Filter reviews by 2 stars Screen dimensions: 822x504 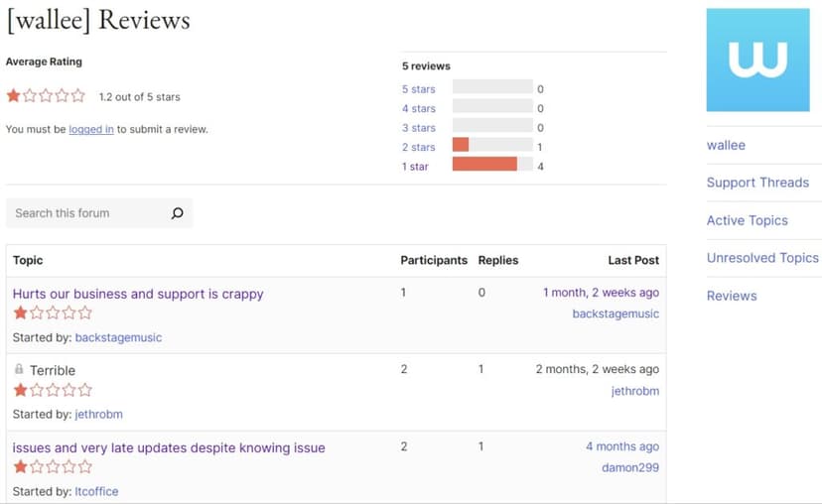pos(418,147)
